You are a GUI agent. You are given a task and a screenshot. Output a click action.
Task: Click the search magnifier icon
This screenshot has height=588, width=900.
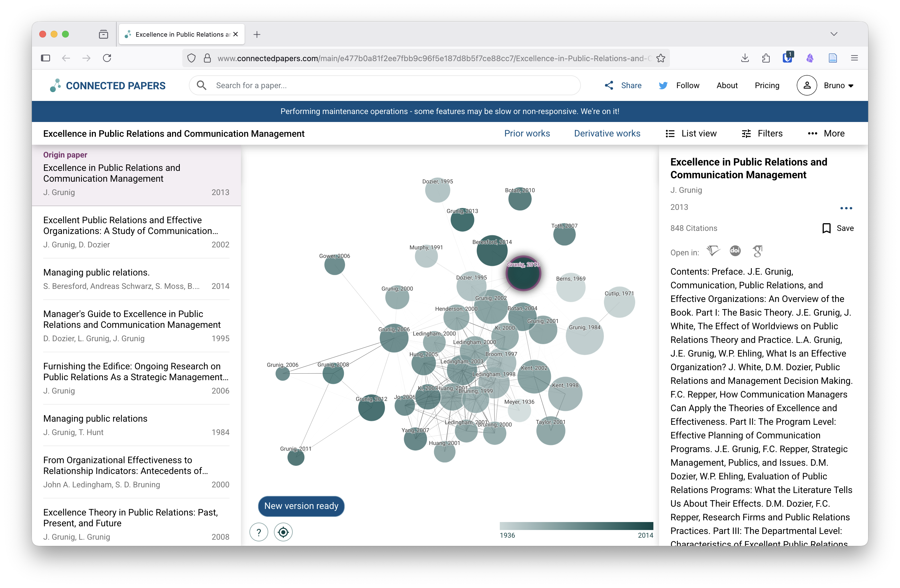202,85
